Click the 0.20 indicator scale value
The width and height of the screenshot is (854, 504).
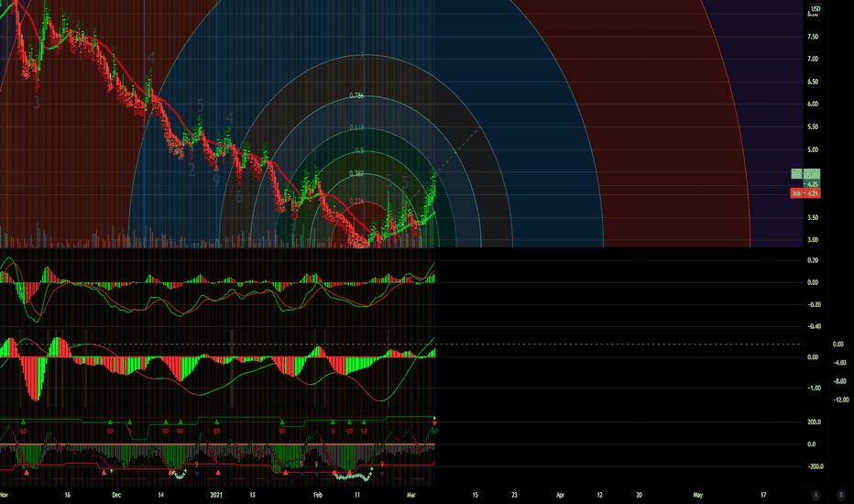(813, 260)
